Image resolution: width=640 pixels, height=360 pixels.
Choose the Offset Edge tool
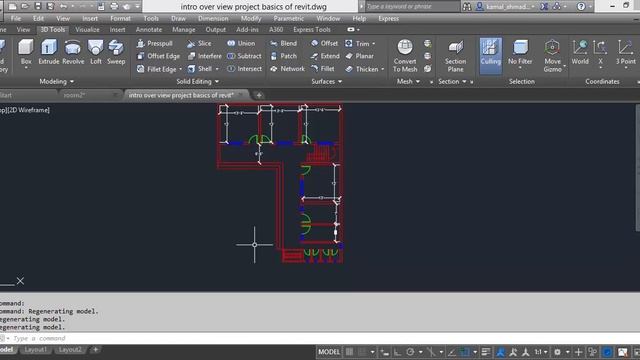click(158, 56)
